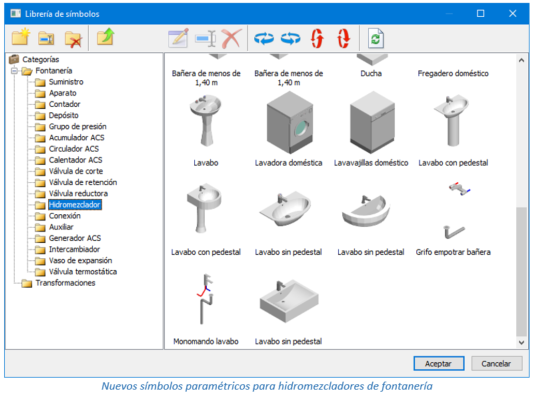Open the Conexión category

(65, 216)
